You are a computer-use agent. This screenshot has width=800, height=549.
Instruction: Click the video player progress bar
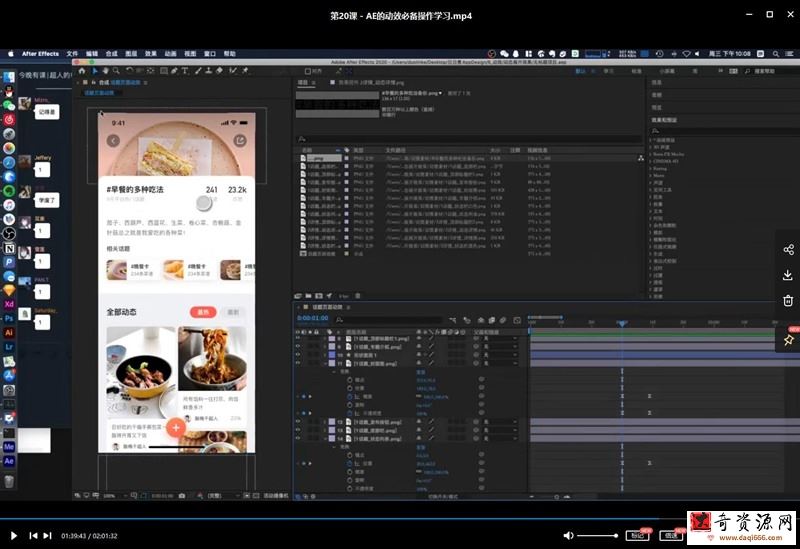(x=400, y=519)
